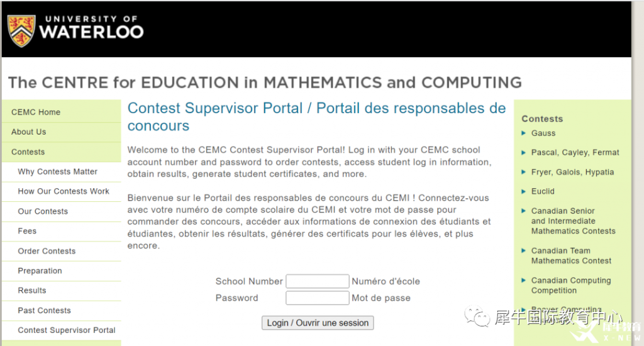
Task: Click the arrow bullet beside Pascal, Cayley, Fermat
Action: point(524,152)
